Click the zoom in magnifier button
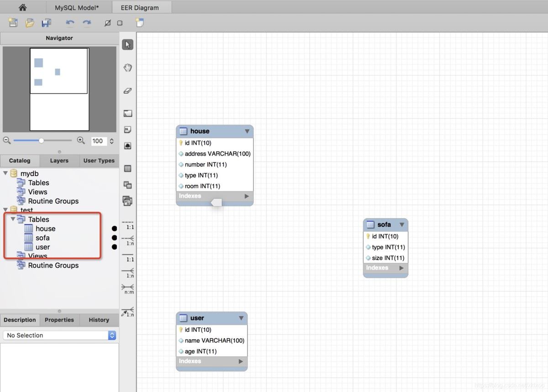This screenshot has width=548, height=392. (81, 141)
